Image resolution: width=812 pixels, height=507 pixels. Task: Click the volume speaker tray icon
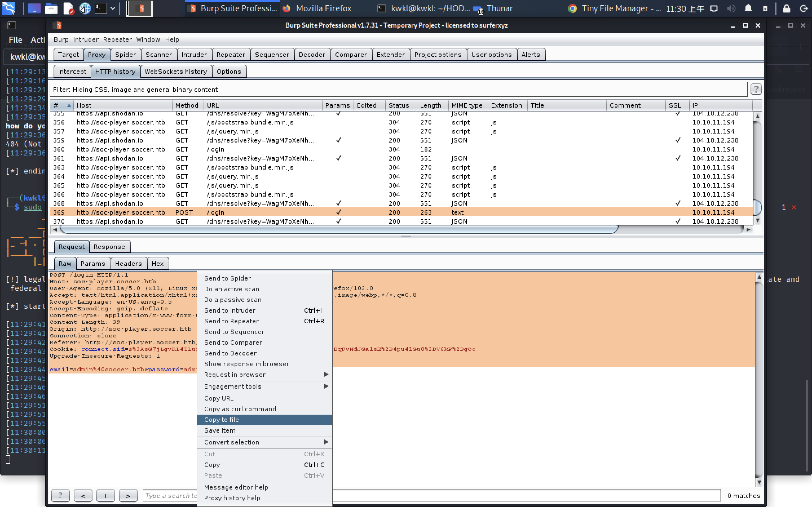tap(731, 8)
